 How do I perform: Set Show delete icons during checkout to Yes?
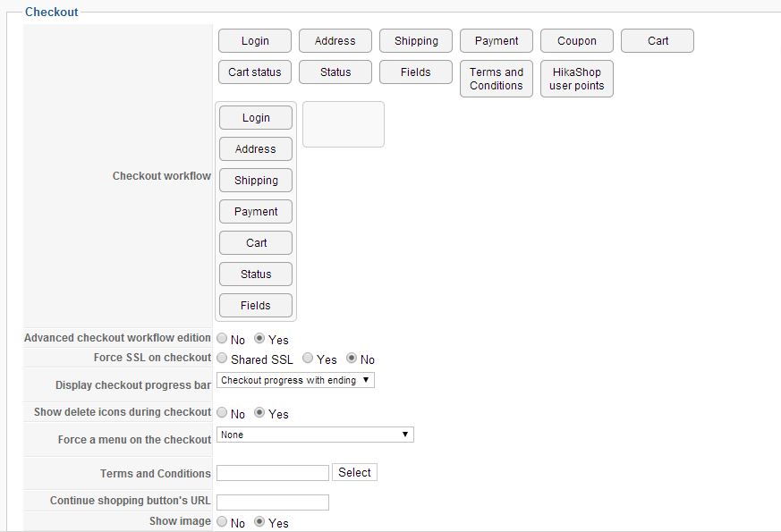[259, 412]
